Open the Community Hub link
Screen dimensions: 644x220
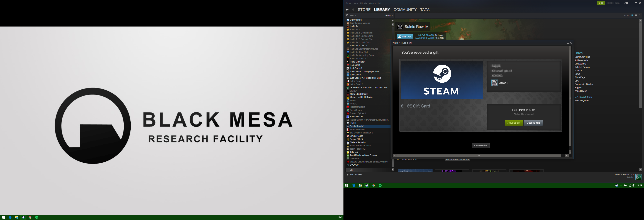click(582, 57)
